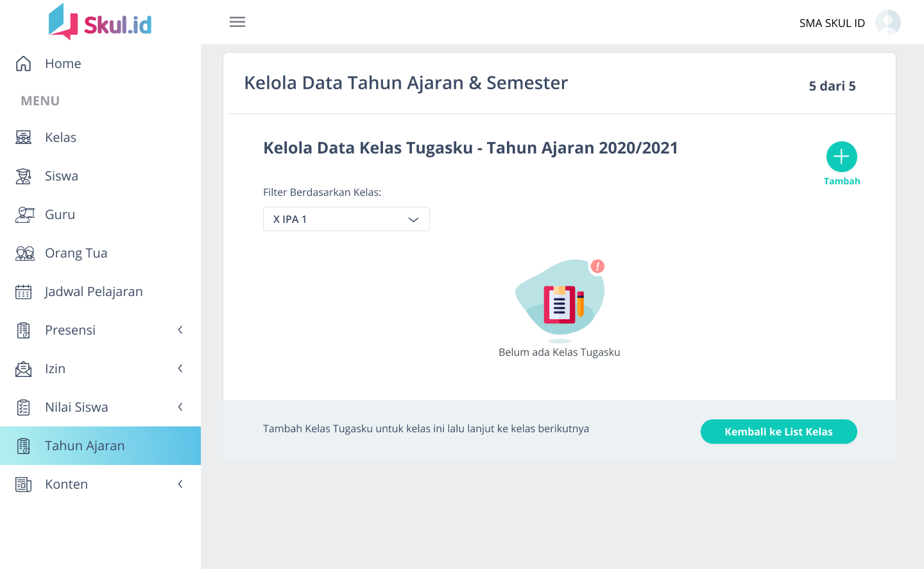Open the Konten menu item

tap(67, 484)
